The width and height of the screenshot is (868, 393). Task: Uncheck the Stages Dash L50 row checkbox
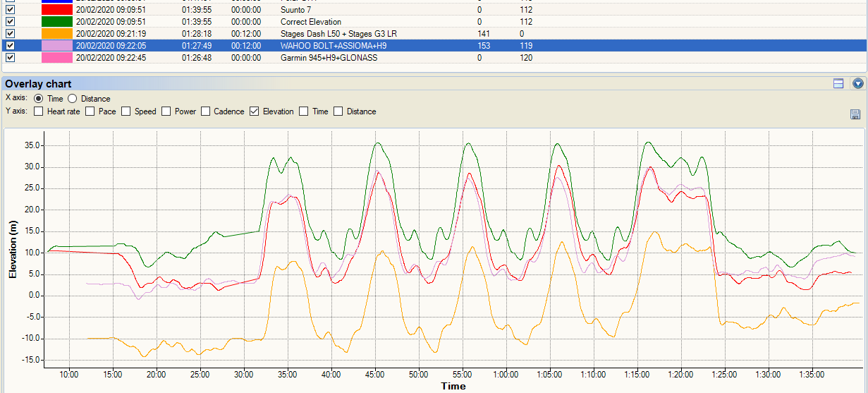tap(10, 33)
